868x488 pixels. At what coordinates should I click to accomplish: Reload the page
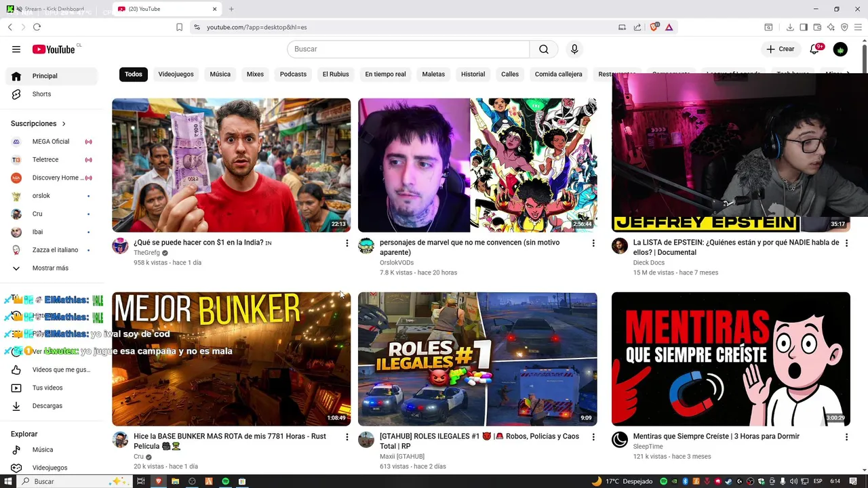pyautogui.click(x=37, y=27)
